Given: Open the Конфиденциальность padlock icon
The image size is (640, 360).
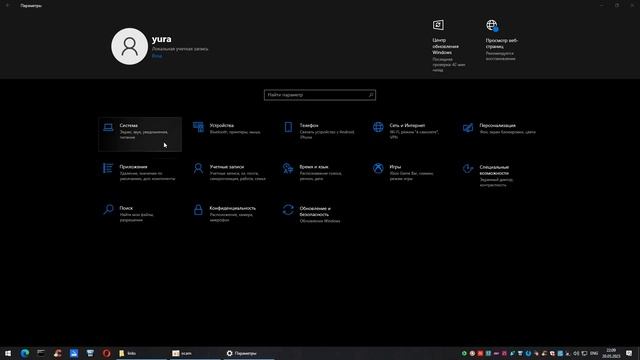Looking at the screenshot, I should pyautogui.click(x=198, y=209).
